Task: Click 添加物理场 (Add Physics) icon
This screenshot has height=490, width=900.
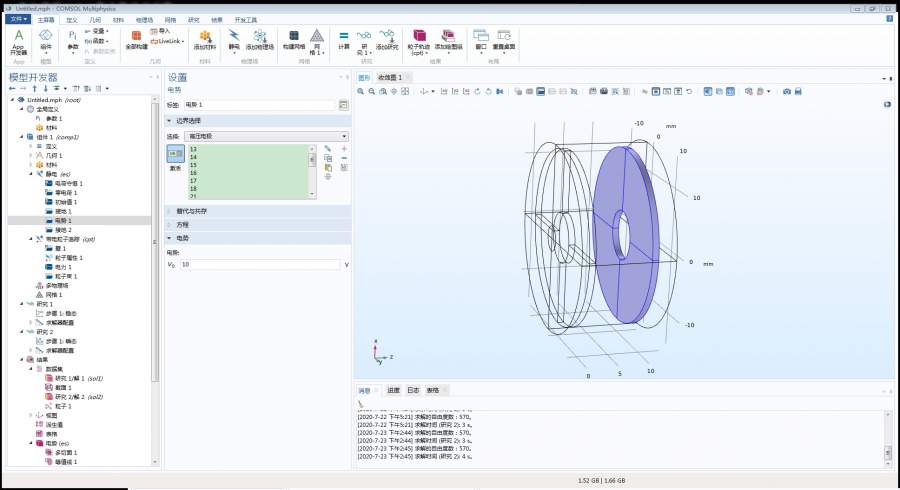Action: point(258,40)
